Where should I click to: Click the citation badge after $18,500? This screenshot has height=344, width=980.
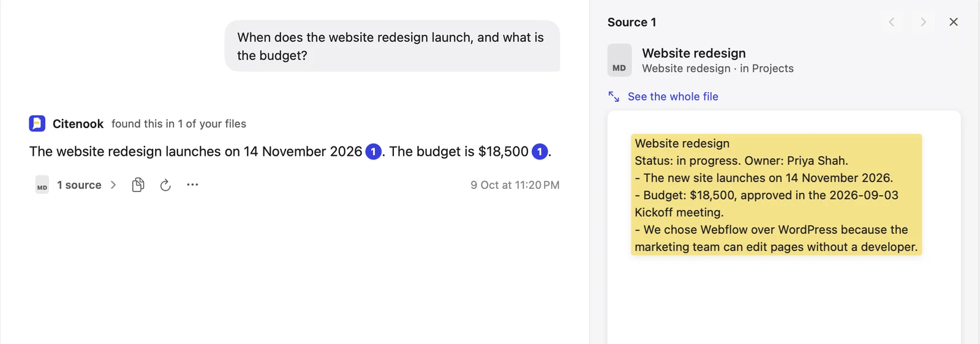click(540, 151)
